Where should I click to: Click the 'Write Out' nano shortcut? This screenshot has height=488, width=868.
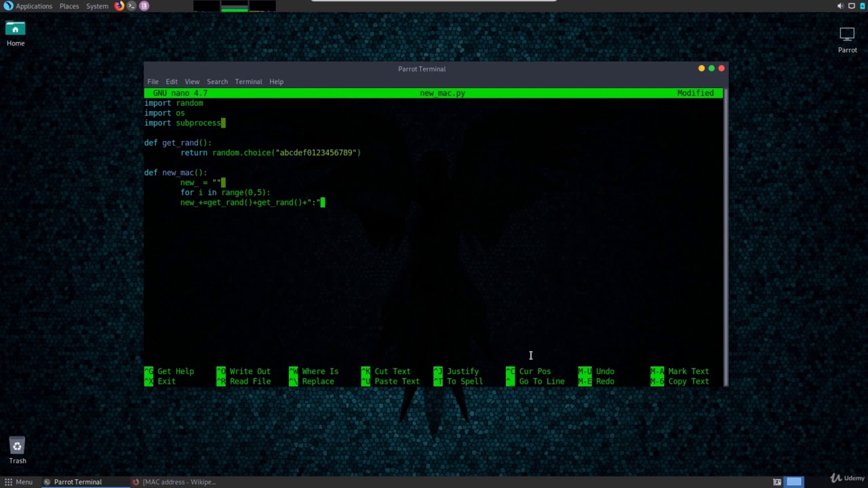(243, 371)
